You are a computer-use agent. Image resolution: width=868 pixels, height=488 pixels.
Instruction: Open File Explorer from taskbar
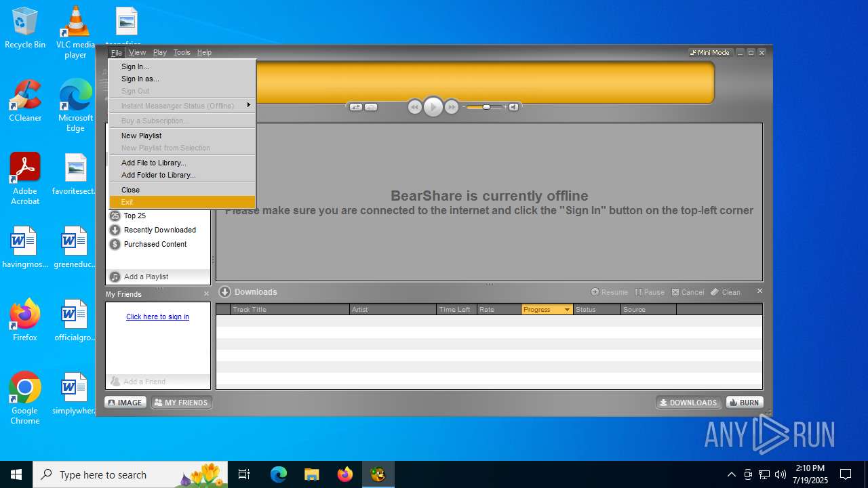pyautogui.click(x=311, y=474)
